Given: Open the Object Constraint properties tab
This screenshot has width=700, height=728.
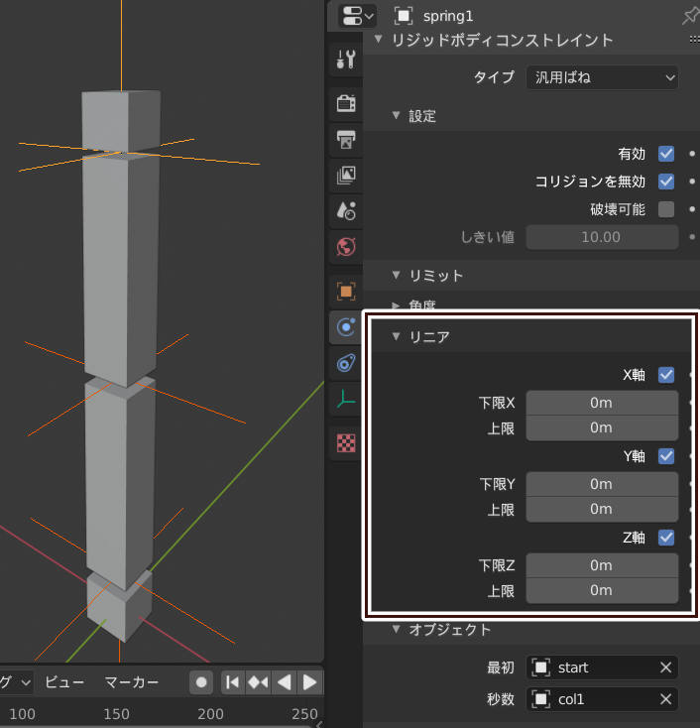Looking at the screenshot, I should pos(346,363).
